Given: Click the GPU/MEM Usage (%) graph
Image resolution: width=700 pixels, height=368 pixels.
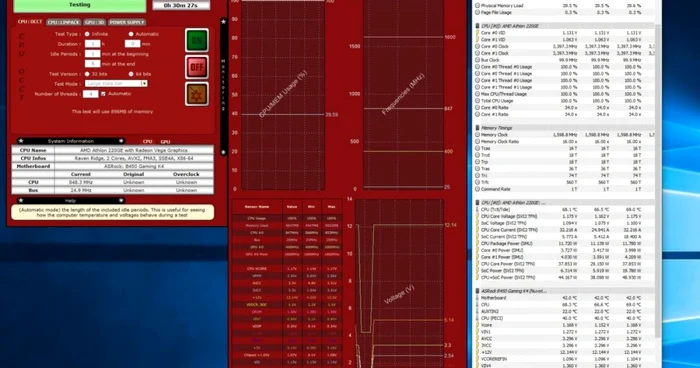Looking at the screenshot, I should [x=283, y=95].
